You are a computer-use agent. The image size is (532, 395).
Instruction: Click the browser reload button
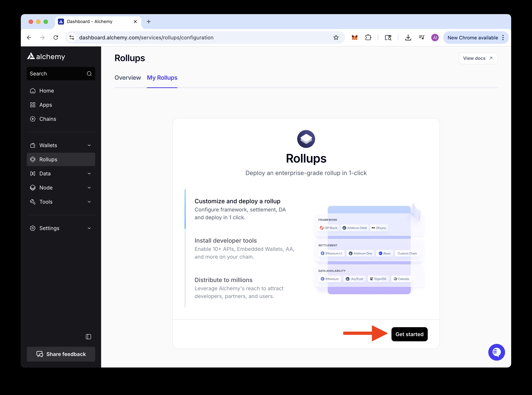pos(56,38)
